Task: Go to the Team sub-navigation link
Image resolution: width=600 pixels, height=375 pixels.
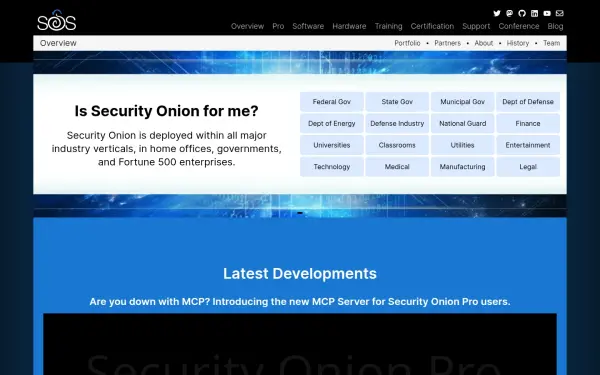Action: 551,43
